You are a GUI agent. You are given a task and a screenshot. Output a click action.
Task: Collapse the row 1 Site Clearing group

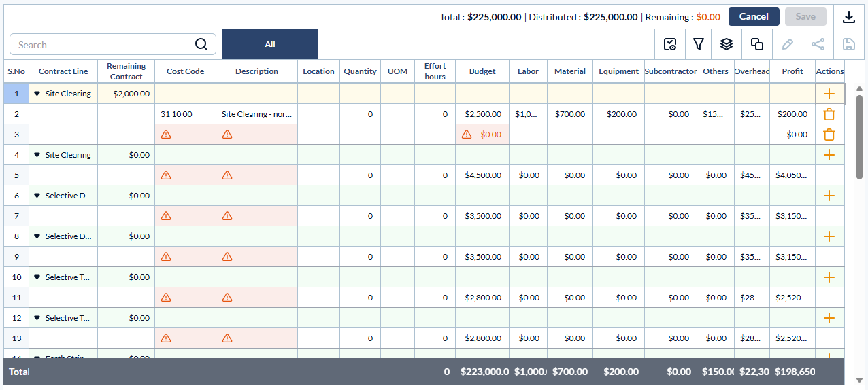tap(37, 94)
